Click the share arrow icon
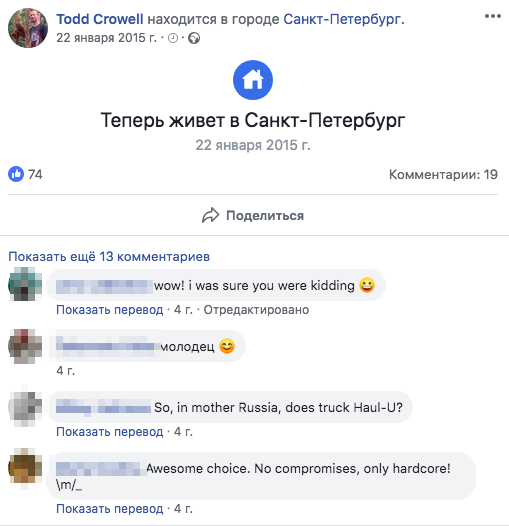The image size is (509, 526). [210, 215]
